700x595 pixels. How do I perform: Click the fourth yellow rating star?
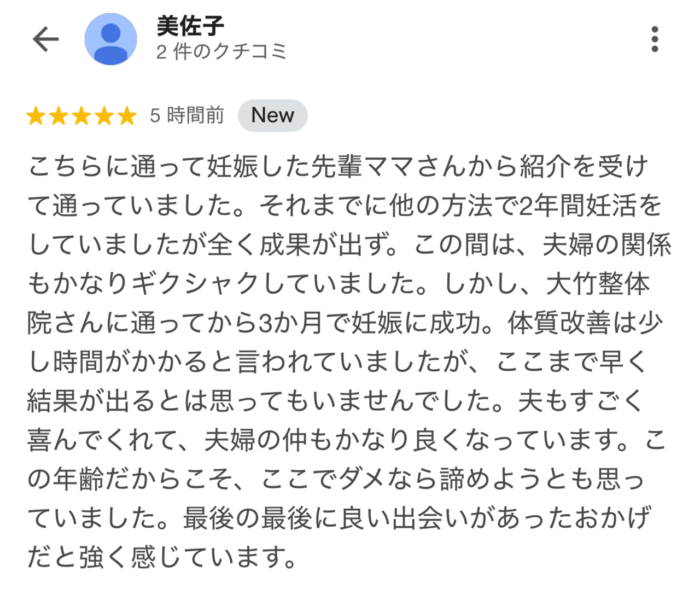(x=104, y=116)
